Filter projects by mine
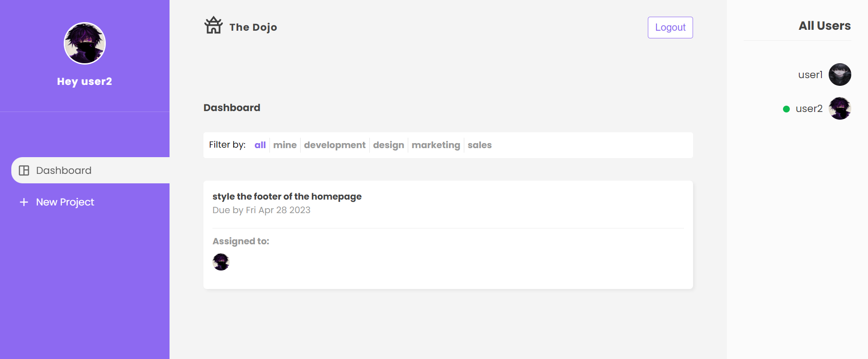868x359 pixels. pos(285,145)
